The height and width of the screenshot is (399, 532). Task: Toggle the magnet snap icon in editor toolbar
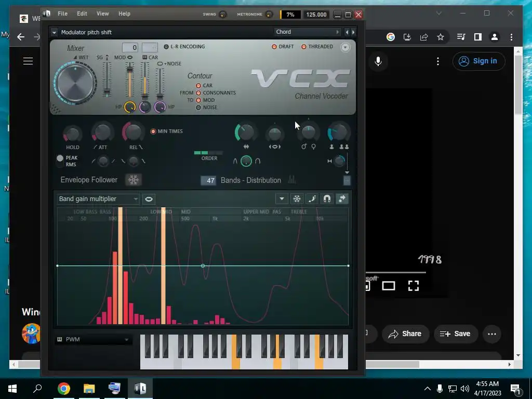tap(327, 199)
